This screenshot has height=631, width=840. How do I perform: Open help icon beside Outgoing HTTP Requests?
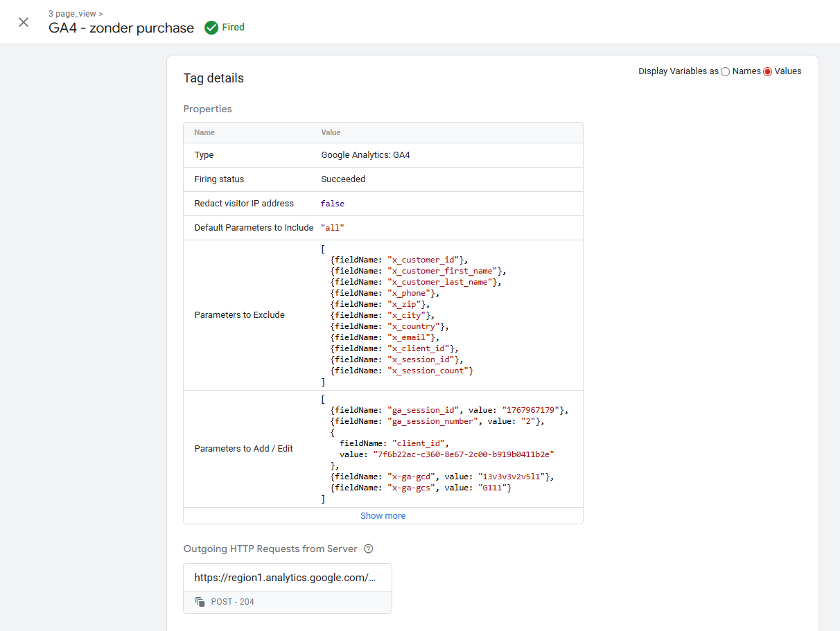pos(369,549)
